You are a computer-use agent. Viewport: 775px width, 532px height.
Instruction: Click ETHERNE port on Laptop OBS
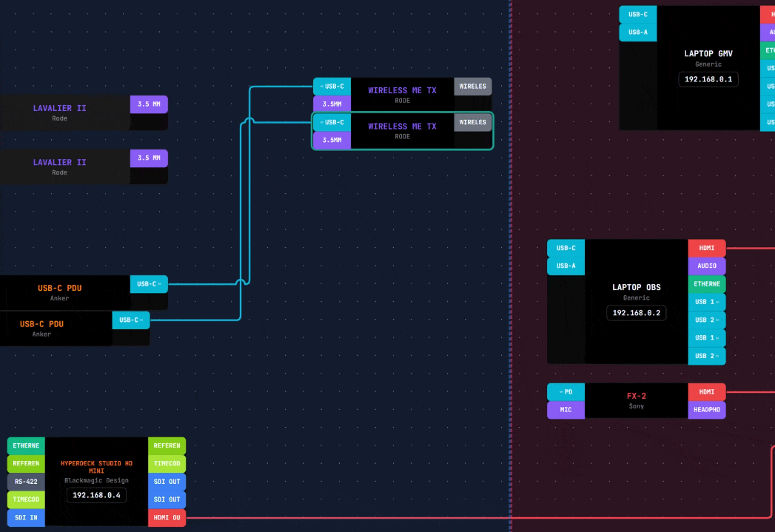[x=707, y=284]
